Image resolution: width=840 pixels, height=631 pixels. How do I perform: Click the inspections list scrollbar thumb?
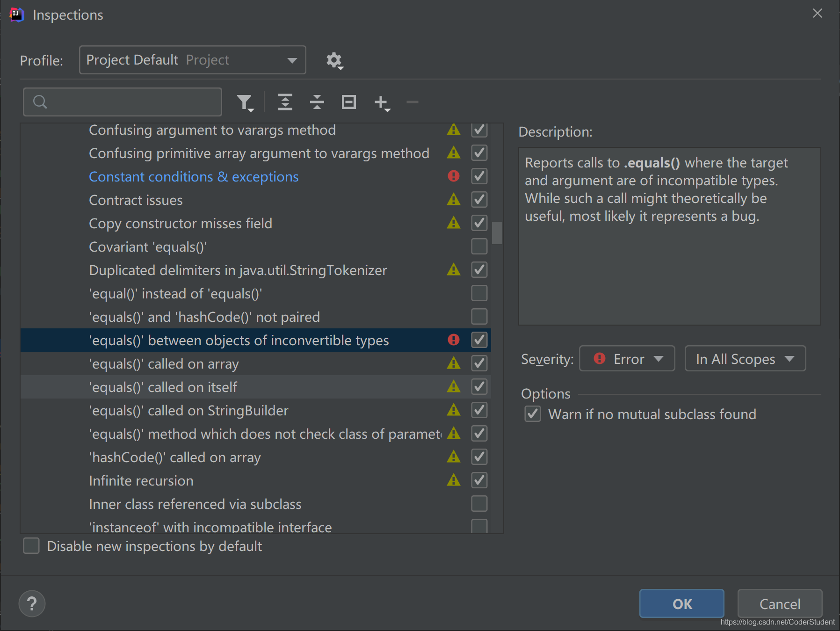[x=497, y=233]
